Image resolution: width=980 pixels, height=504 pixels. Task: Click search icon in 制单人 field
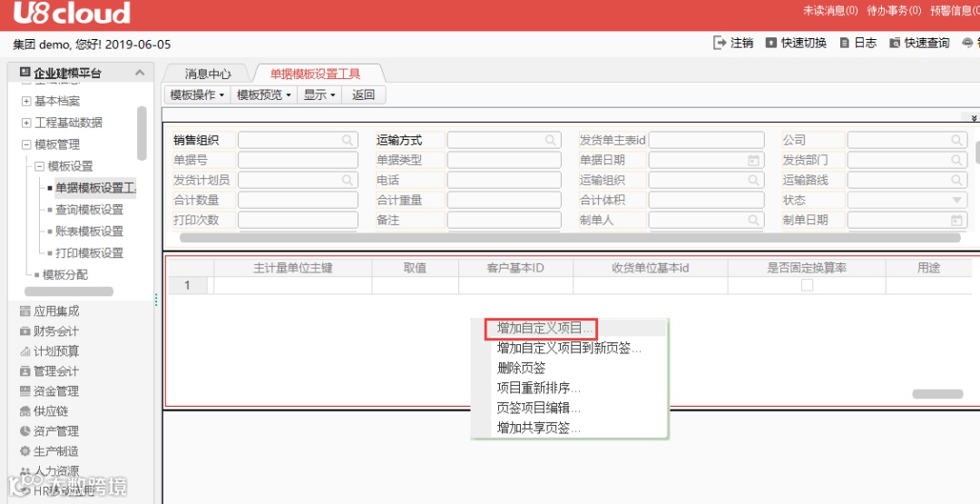click(754, 220)
